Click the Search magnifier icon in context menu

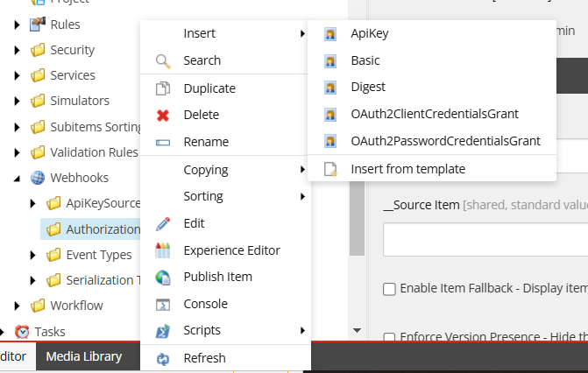coord(163,61)
